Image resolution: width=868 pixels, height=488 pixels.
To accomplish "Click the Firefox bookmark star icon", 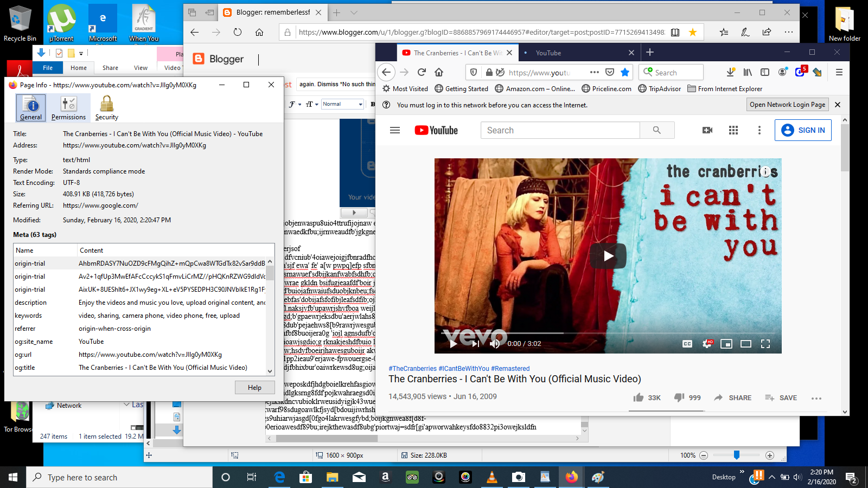I will click(x=625, y=72).
